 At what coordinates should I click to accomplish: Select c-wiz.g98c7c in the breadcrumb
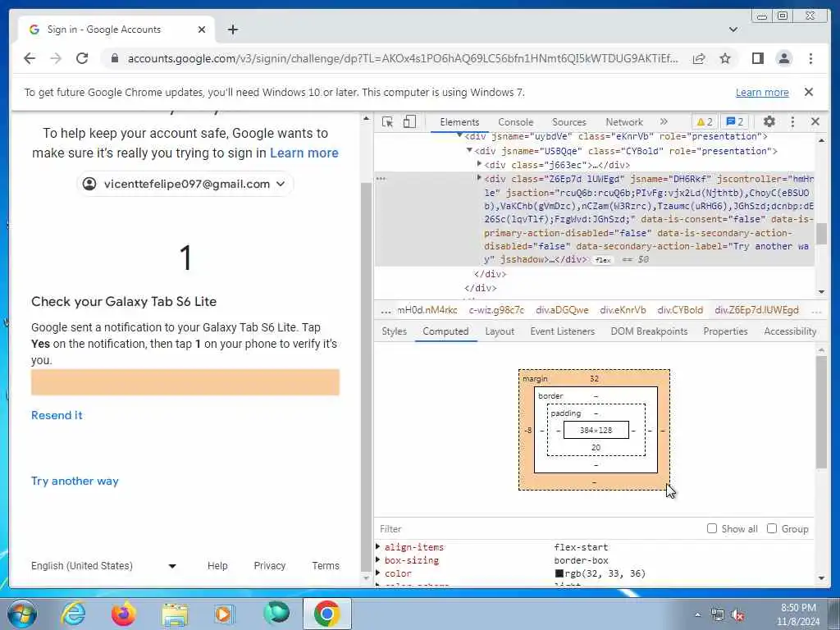(x=496, y=310)
